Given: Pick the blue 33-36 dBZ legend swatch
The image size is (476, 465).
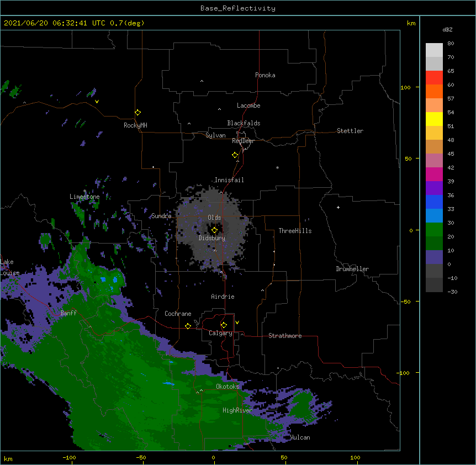Looking at the screenshot, I should tap(434, 202).
